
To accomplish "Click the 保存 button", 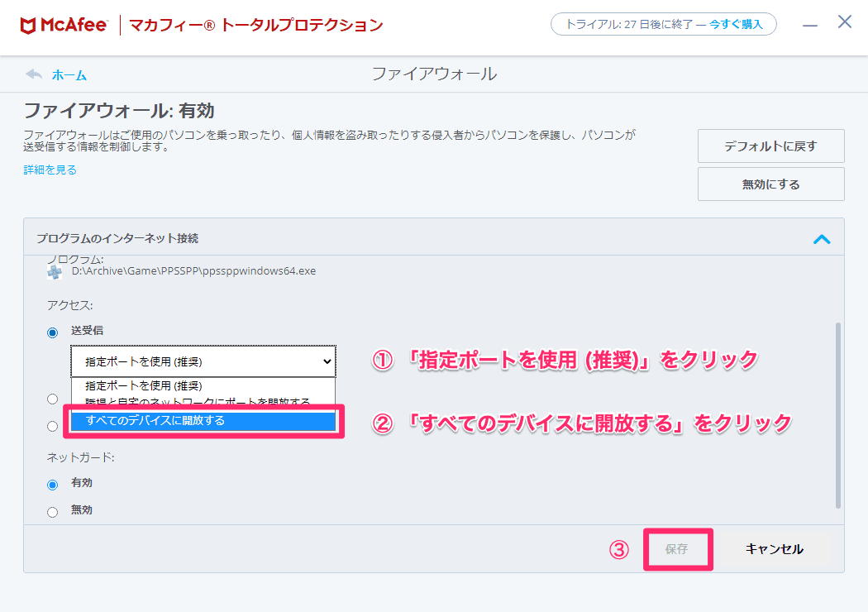I will (678, 549).
